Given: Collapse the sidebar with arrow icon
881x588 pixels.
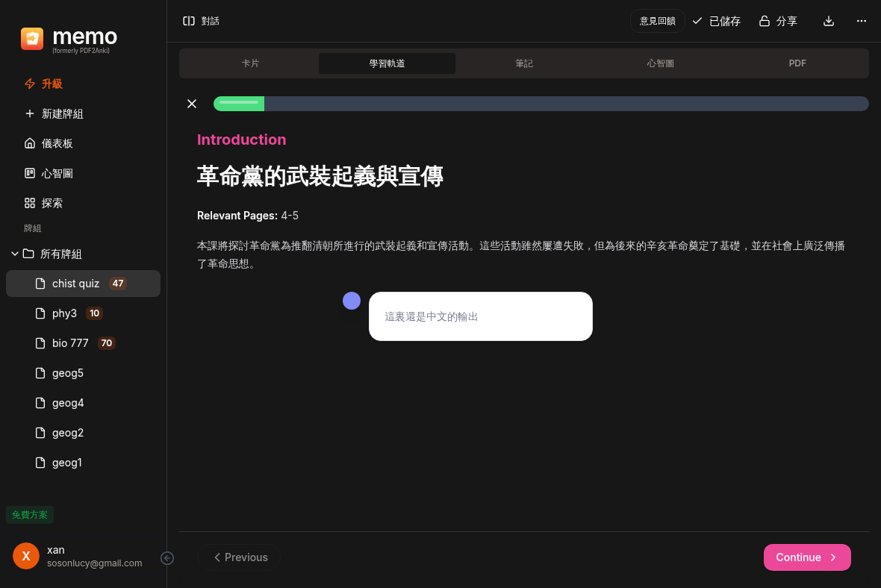Looking at the screenshot, I should tap(167, 558).
